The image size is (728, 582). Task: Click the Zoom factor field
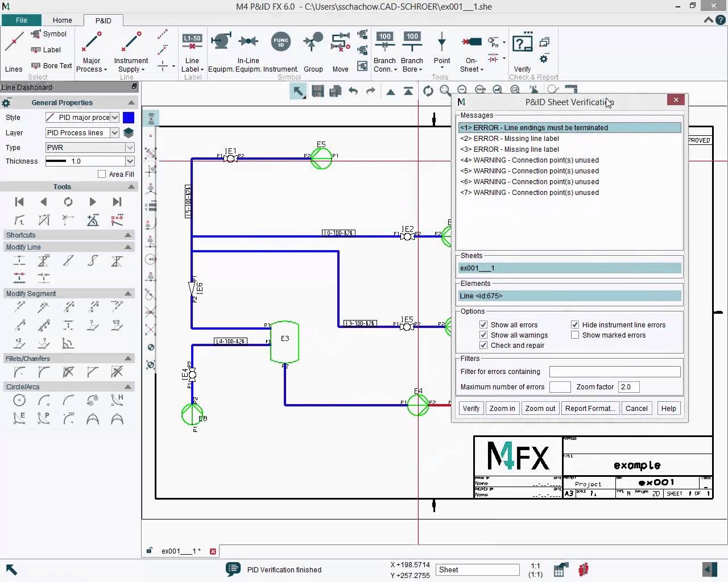click(x=628, y=387)
